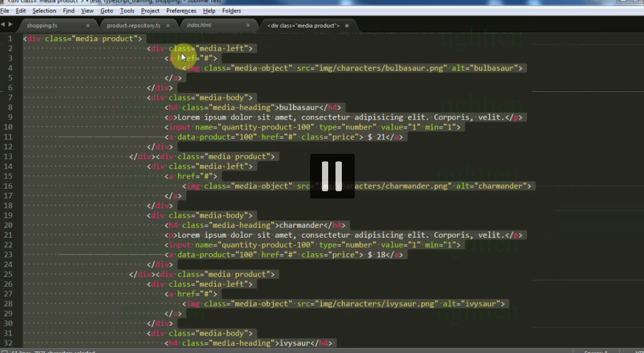644x353 pixels.
Task: Open the Project menu
Action: click(x=150, y=11)
